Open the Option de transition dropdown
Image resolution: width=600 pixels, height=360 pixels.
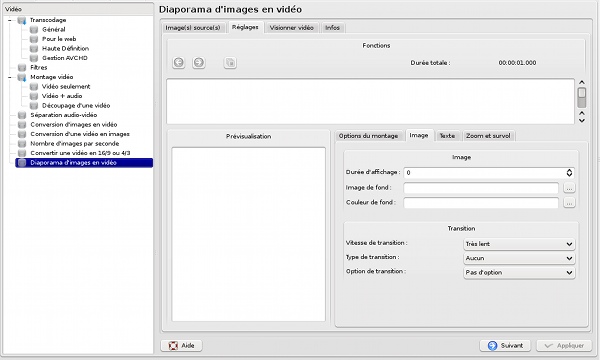tap(519, 272)
